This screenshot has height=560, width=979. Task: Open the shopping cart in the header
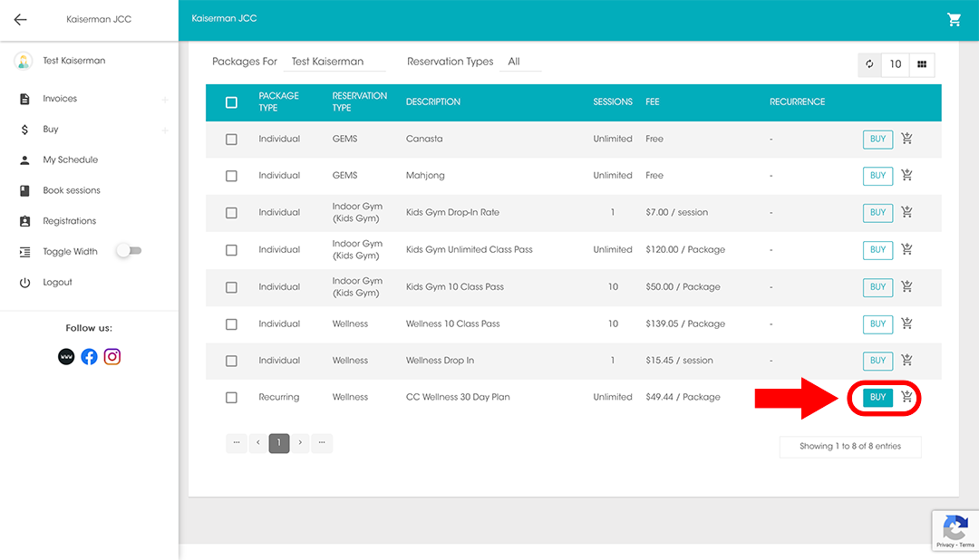point(954,19)
